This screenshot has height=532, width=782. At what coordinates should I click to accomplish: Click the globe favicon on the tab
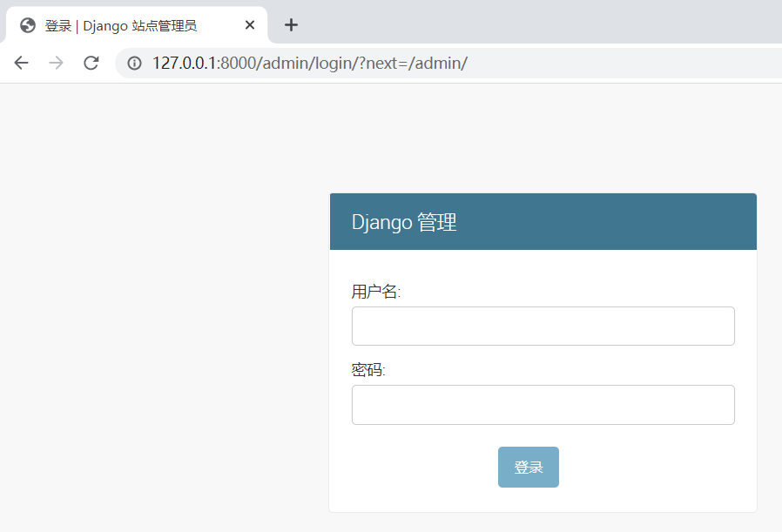[x=28, y=25]
